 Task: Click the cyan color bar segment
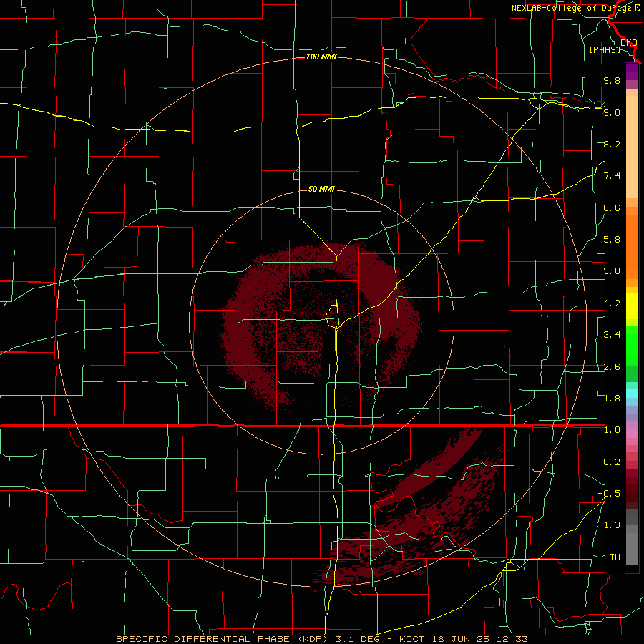632,393
